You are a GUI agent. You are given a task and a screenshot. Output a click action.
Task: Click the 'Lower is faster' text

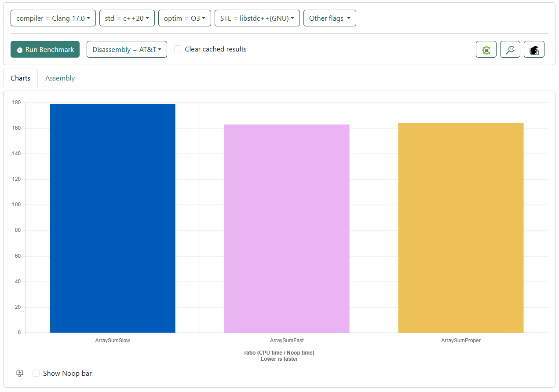279,359
